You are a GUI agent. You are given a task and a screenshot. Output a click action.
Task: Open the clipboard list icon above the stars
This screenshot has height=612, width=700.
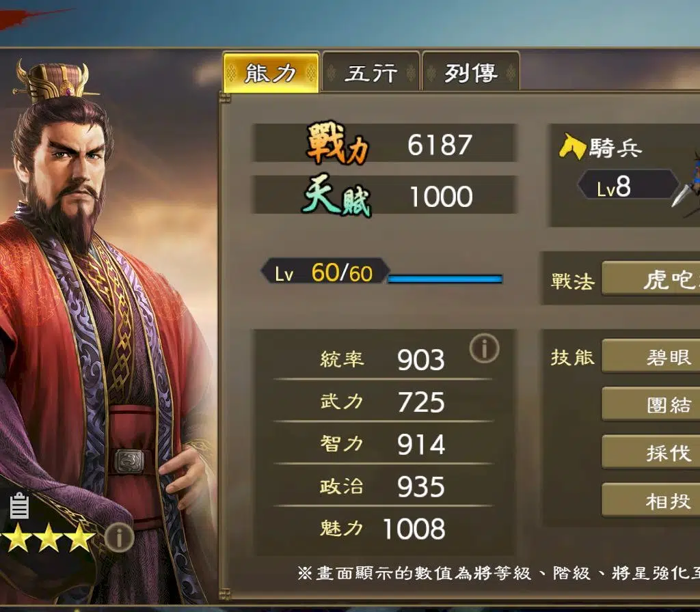click(x=19, y=505)
